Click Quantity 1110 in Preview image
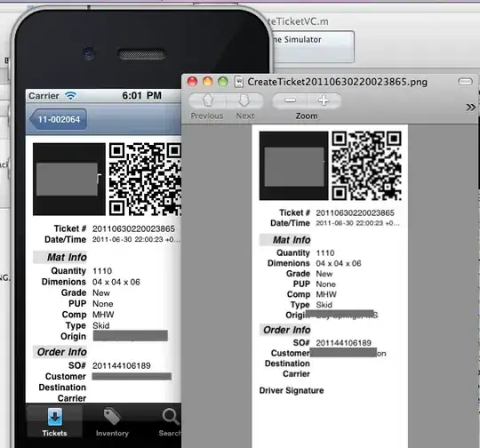This screenshot has height=448, width=480. (325, 253)
